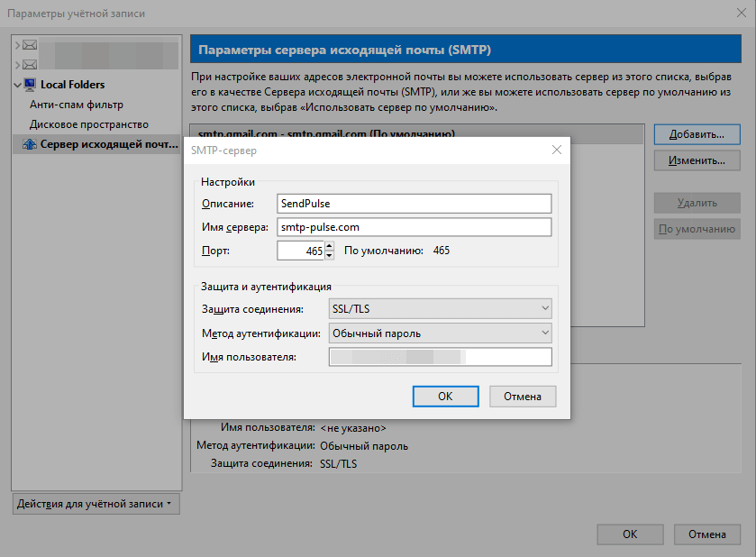Click the second account envelope icon
Image resolution: width=756 pixels, height=557 pixels.
pyautogui.click(x=30, y=64)
